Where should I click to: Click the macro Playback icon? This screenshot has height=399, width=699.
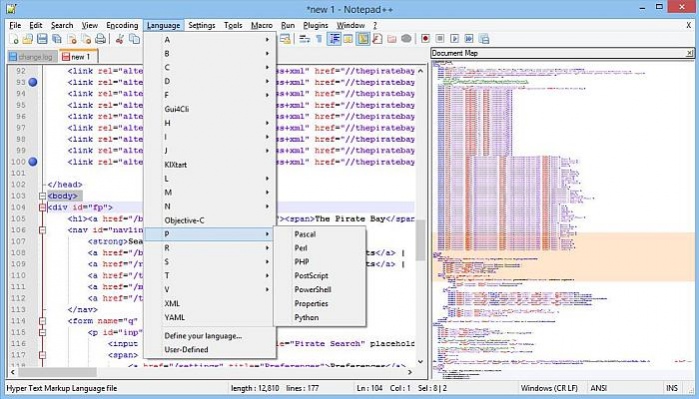(454, 39)
